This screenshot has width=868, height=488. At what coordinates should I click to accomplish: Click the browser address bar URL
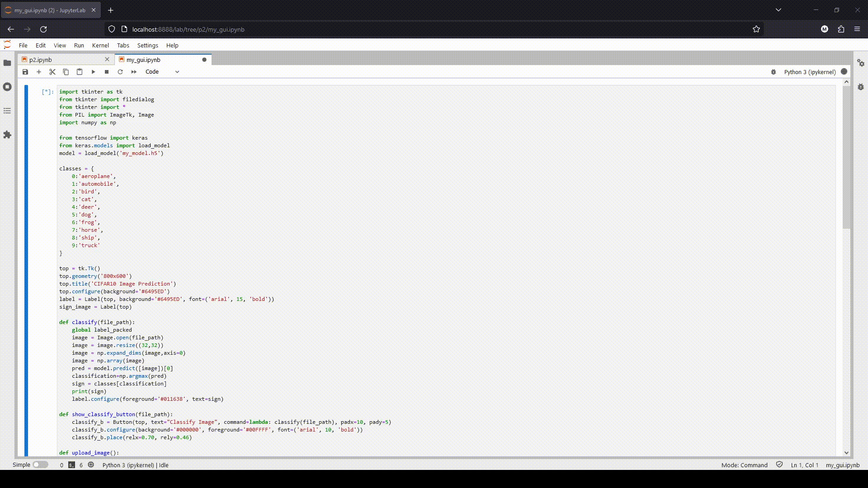click(x=189, y=29)
